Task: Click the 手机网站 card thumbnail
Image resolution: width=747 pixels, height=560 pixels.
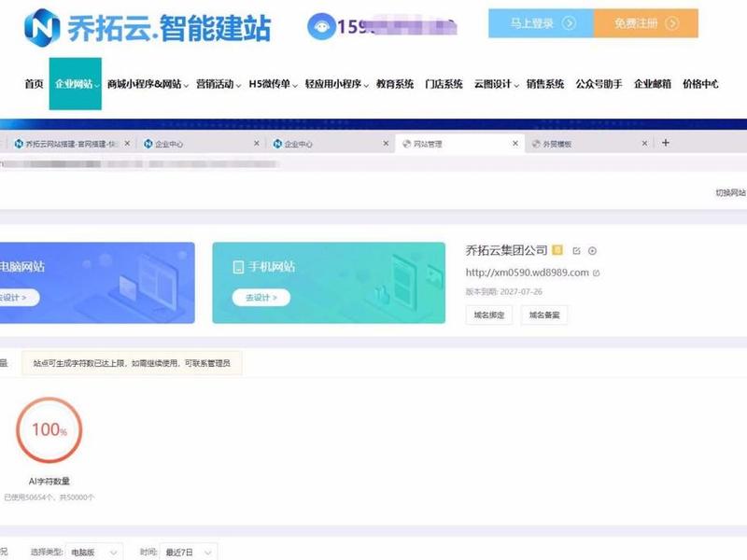Action: tap(329, 283)
